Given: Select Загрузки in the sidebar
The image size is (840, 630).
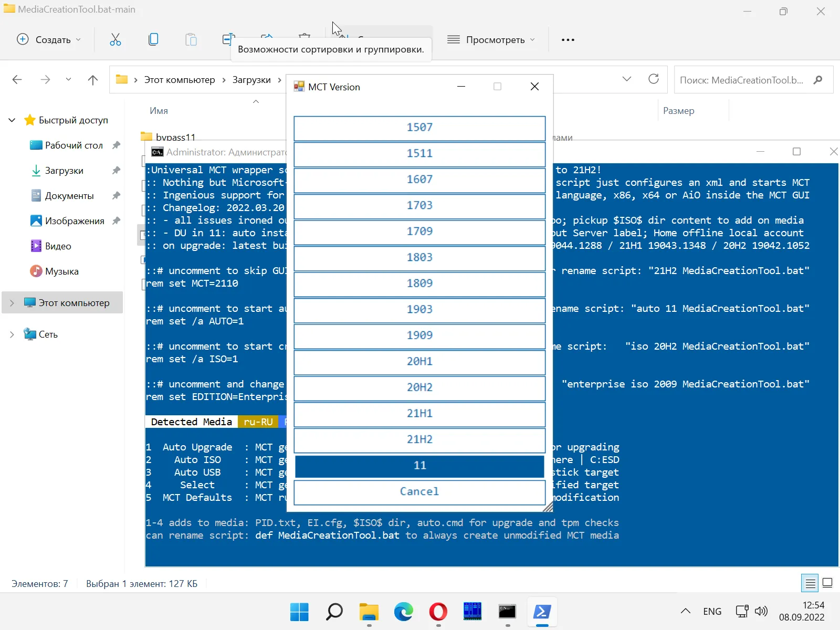Looking at the screenshot, I should coord(64,171).
